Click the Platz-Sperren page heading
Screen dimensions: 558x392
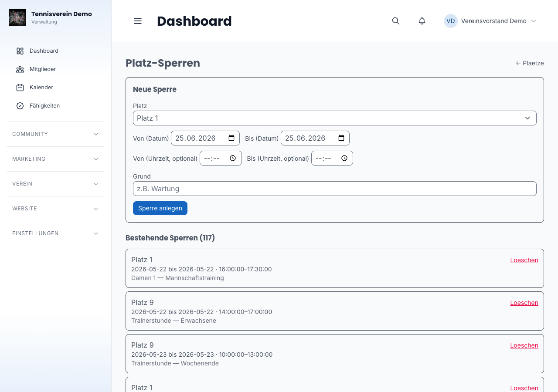163,63
